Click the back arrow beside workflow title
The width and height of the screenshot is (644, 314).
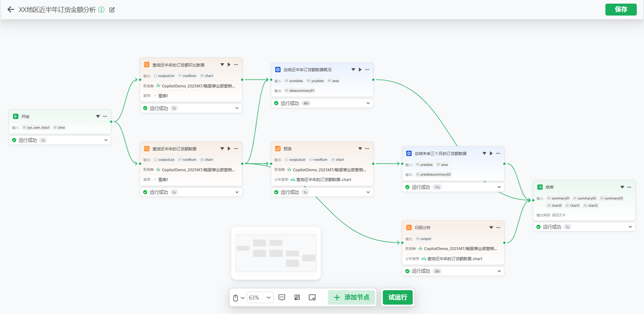11,10
